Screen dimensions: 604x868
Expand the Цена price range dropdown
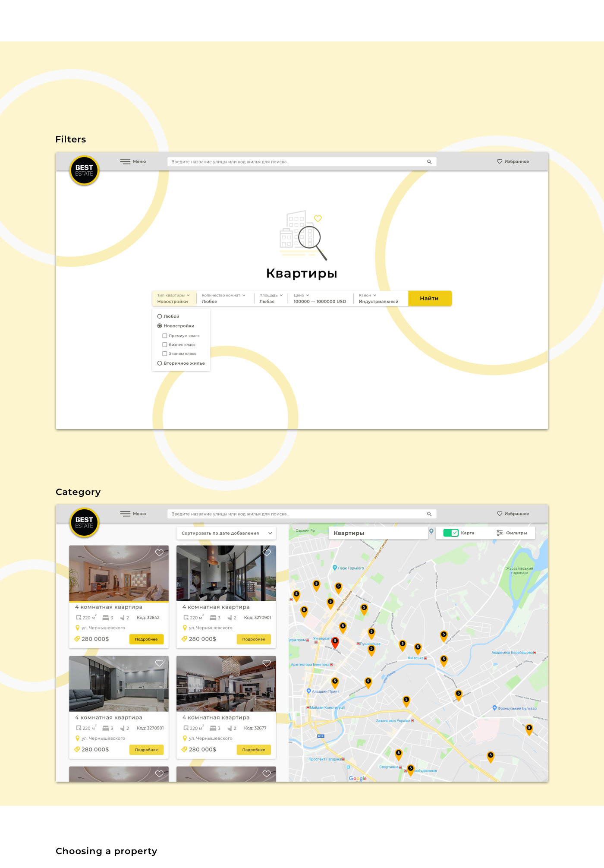tap(321, 298)
